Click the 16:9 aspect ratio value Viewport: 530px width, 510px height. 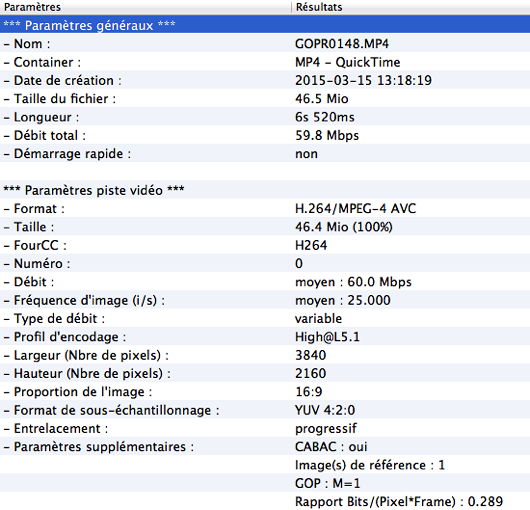(309, 392)
